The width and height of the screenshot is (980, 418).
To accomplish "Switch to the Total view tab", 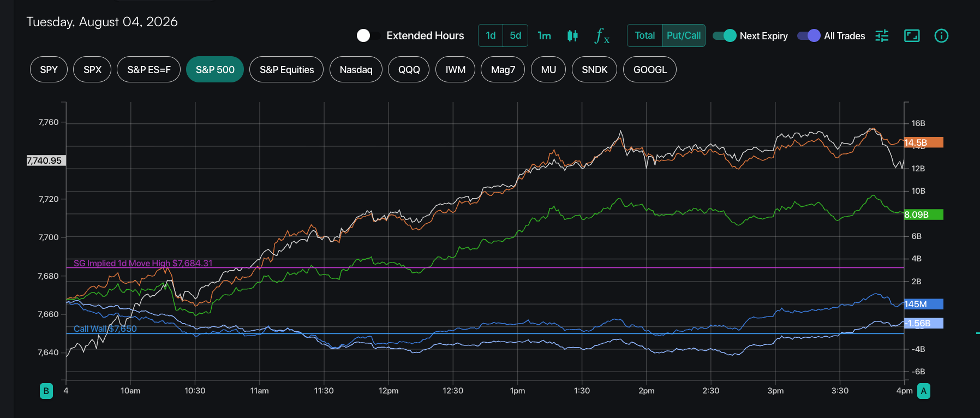I will pyautogui.click(x=644, y=35).
